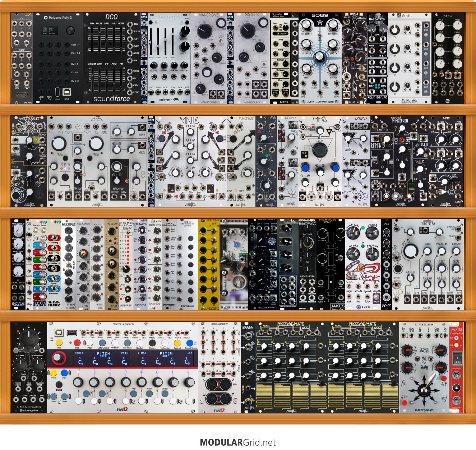
Task: Select the Ratchet button
Action: pos(140,343)
